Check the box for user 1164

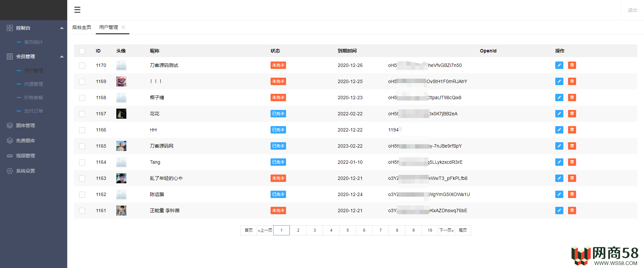pyautogui.click(x=82, y=162)
